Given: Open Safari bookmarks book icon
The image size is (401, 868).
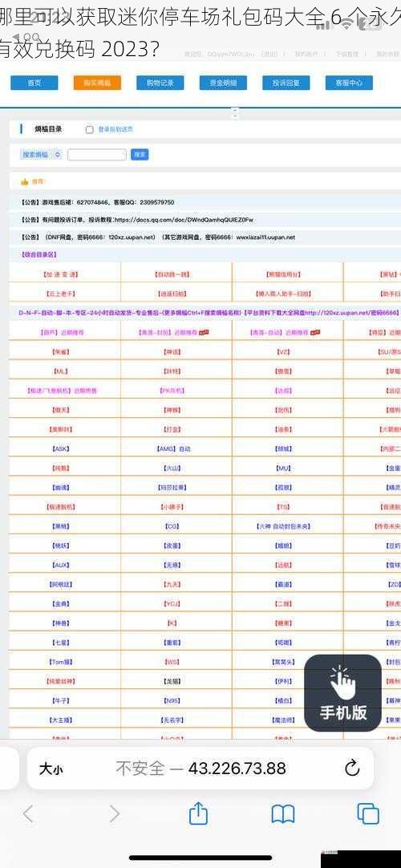Looking at the screenshot, I should pyautogui.click(x=282, y=814).
